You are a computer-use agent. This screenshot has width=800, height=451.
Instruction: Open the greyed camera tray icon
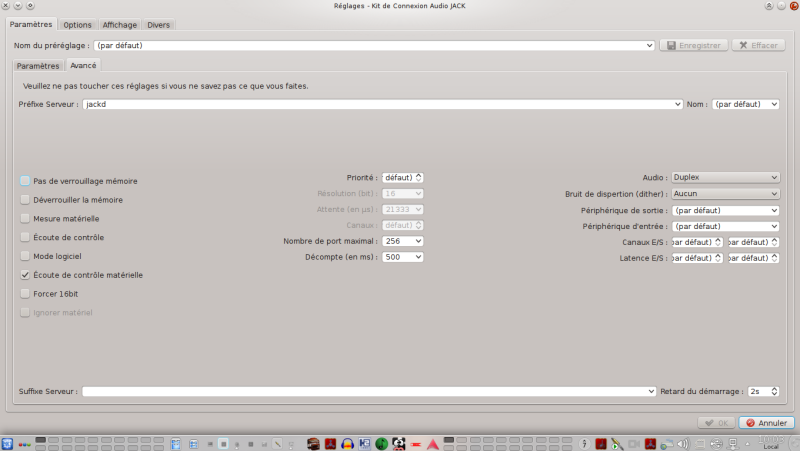coord(634,444)
